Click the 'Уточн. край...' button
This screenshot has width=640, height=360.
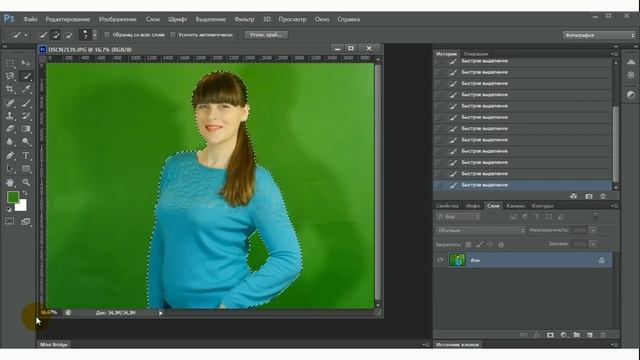266,35
